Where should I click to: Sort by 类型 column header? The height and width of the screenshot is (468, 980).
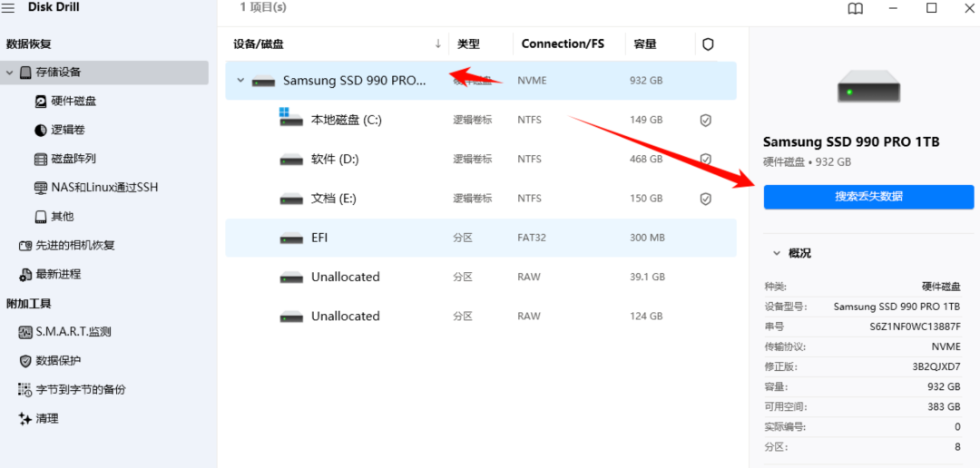click(x=468, y=44)
